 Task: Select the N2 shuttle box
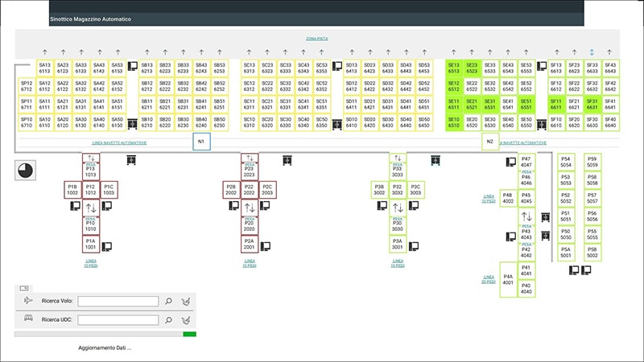click(489, 142)
